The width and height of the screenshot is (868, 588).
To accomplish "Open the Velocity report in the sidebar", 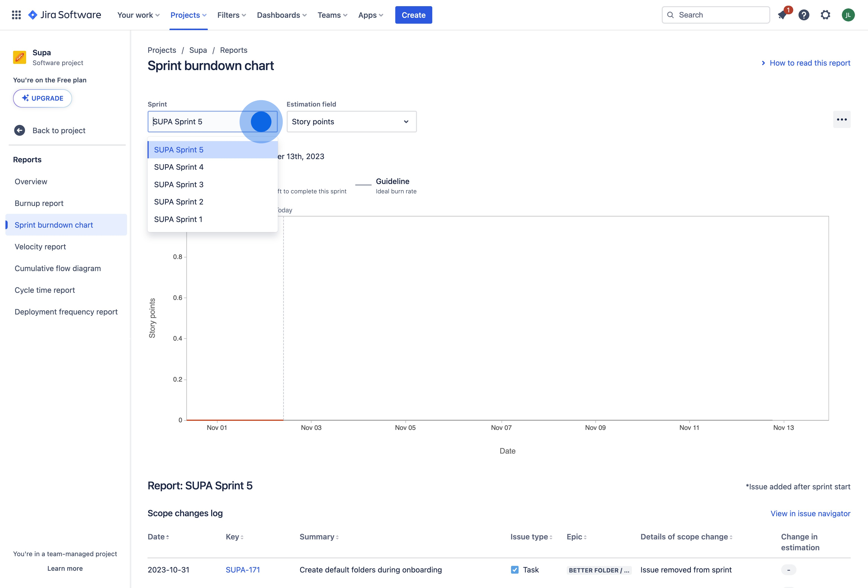I will (40, 247).
